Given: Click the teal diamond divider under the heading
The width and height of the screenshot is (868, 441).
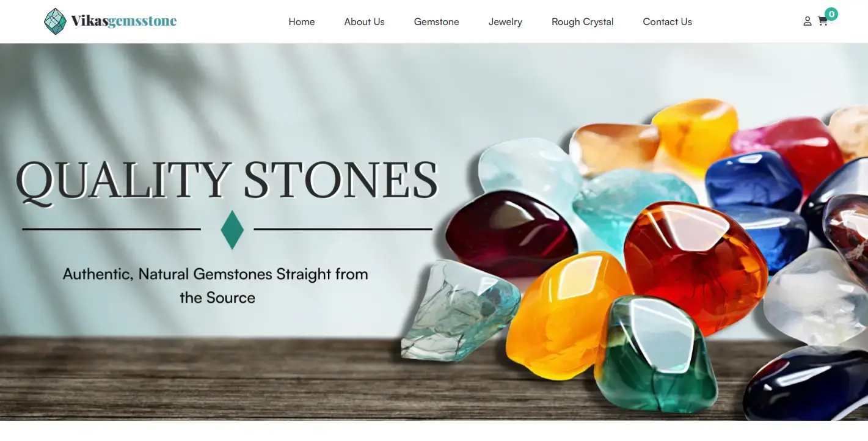Looking at the screenshot, I should pos(232,230).
